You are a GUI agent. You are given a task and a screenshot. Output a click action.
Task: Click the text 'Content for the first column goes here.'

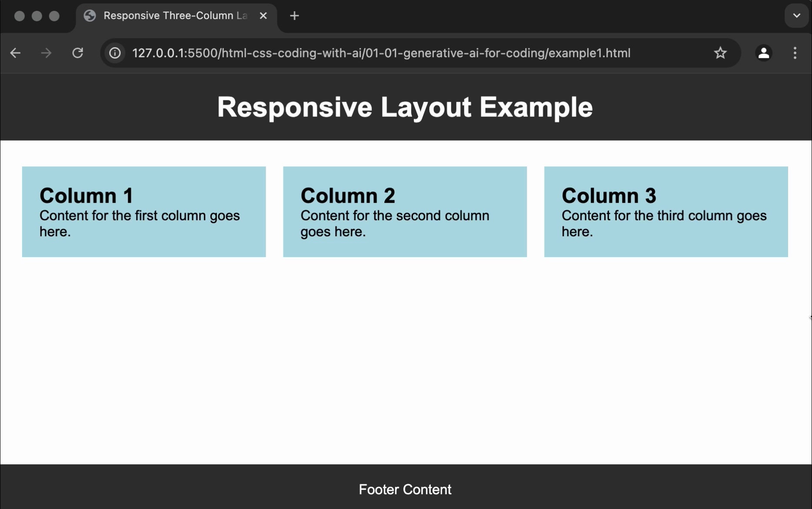pos(140,223)
